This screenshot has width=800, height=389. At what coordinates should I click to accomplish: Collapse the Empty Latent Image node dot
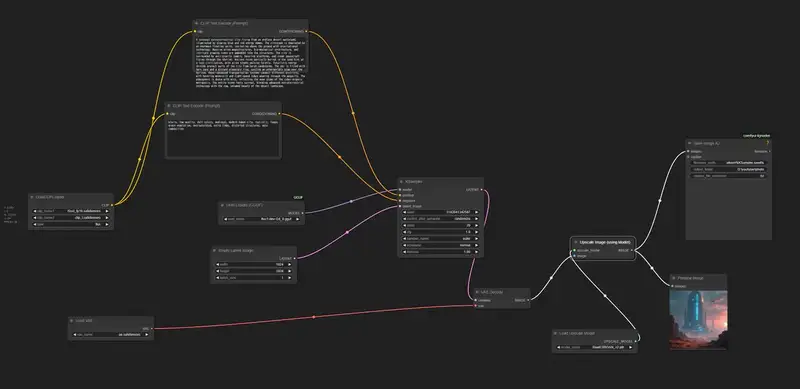[215, 251]
